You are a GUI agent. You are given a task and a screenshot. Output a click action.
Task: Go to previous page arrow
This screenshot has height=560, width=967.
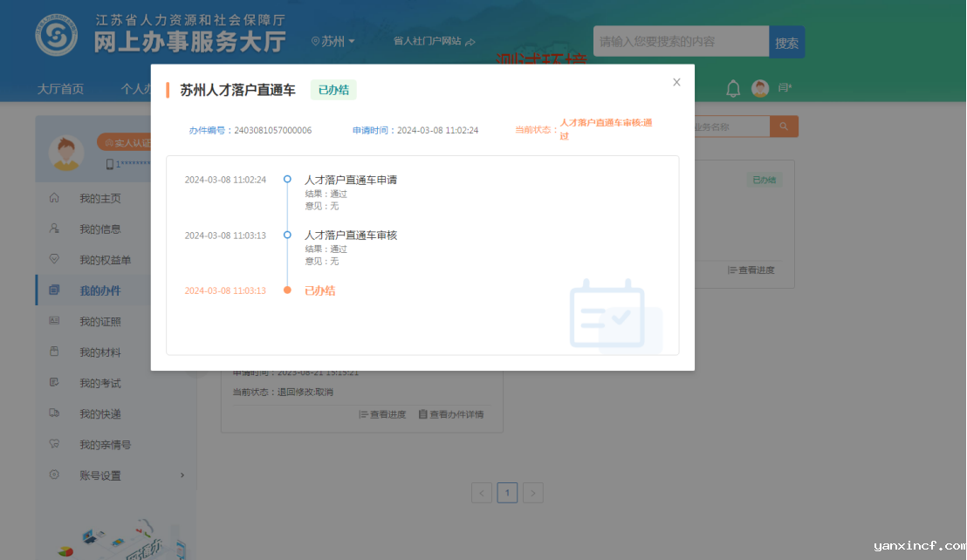(x=482, y=493)
